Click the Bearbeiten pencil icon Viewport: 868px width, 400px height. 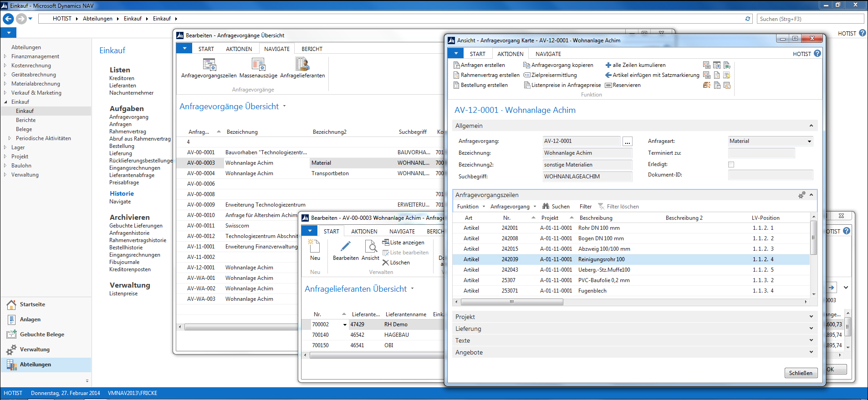point(346,250)
